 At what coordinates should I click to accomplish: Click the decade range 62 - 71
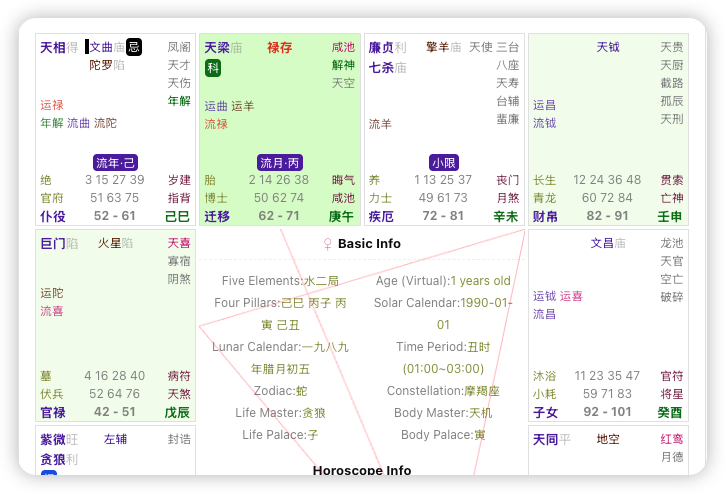pyautogui.click(x=279, y=216)
